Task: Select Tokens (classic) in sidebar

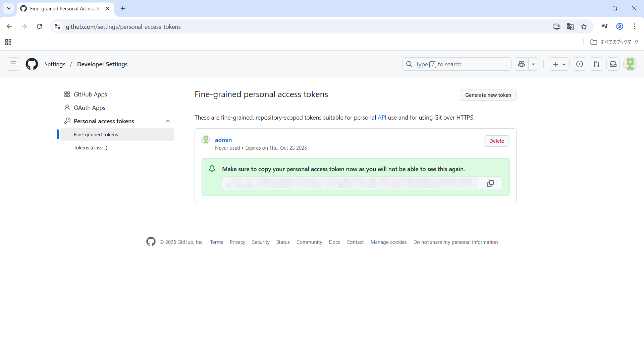Action: (91, 148)
